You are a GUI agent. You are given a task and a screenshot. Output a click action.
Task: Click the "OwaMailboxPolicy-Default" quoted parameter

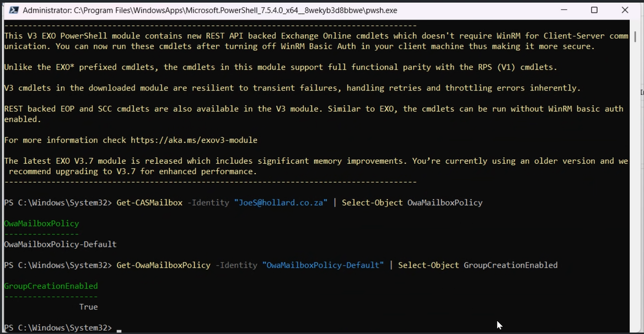(323, 265)
